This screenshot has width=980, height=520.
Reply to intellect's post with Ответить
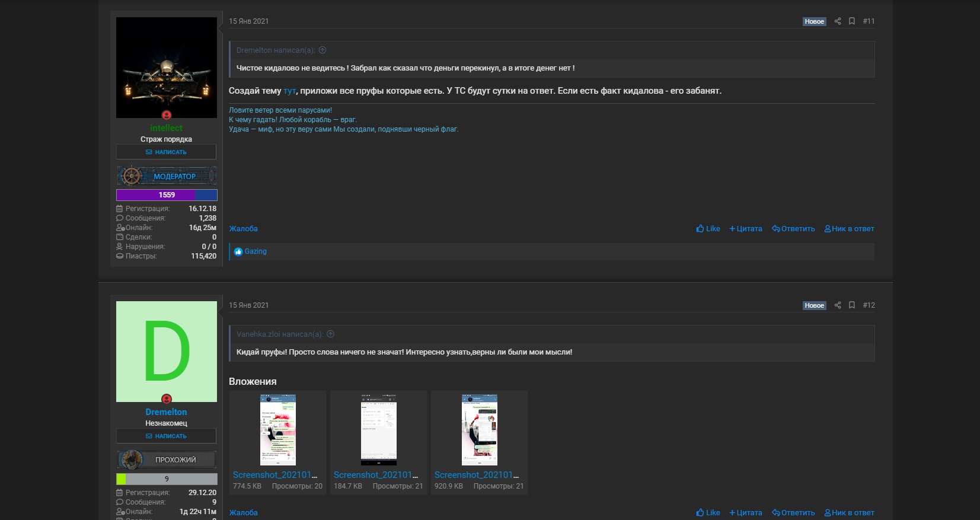click(793, 229)
